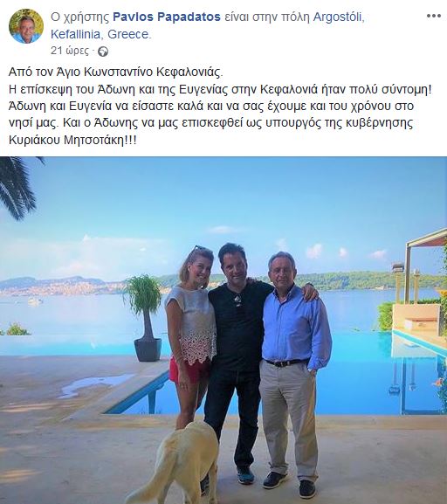
Task: Open the three-dots post options menu
Action: [x=434, y=16]
